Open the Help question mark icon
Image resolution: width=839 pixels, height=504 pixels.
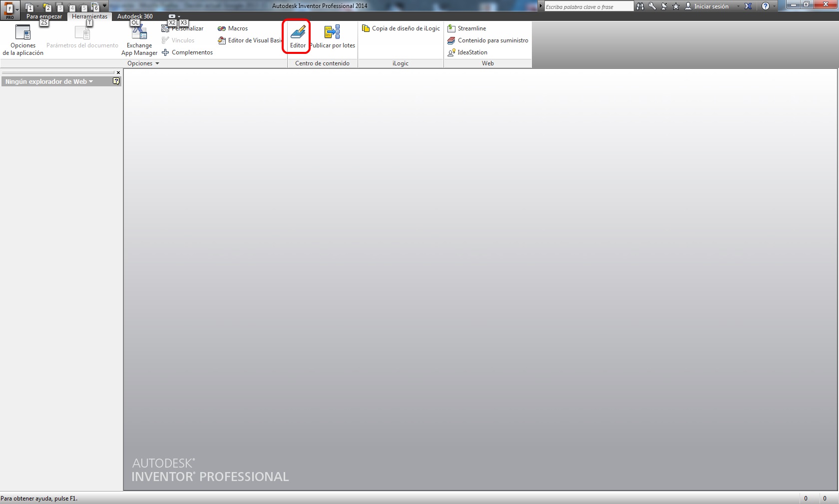click(x=766, y=6)
